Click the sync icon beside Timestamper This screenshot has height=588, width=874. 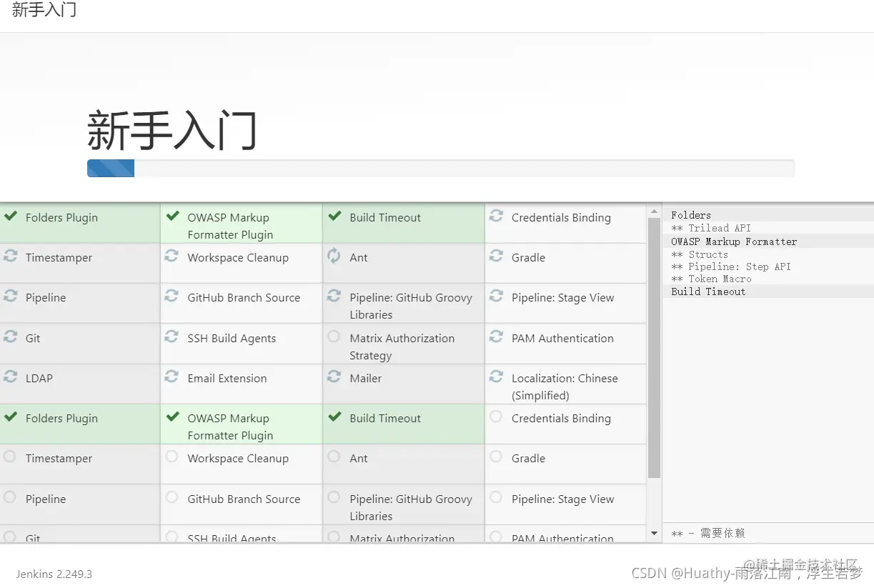point(10,256)
